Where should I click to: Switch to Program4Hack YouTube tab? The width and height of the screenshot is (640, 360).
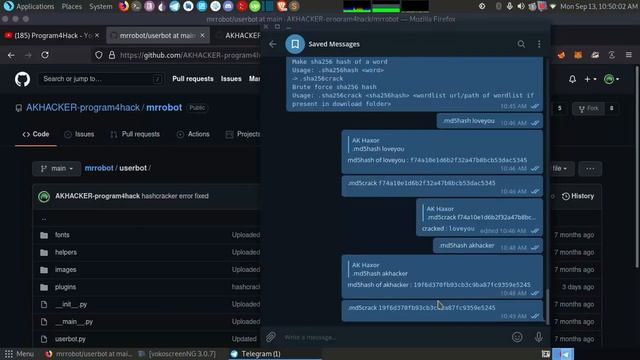click(x=52, y=36)
